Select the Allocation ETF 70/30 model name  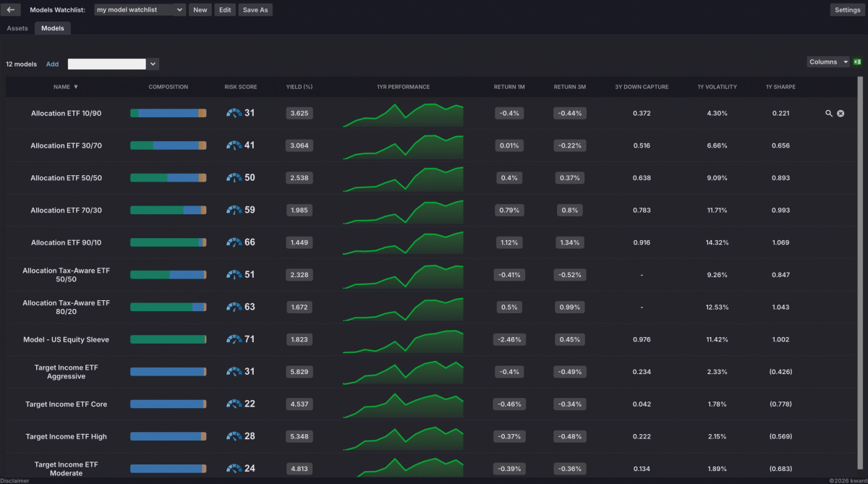coord(67,210)
